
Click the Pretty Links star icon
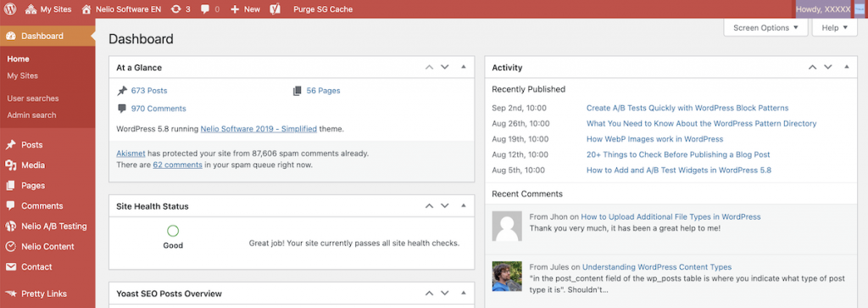[x=10, y=294]
